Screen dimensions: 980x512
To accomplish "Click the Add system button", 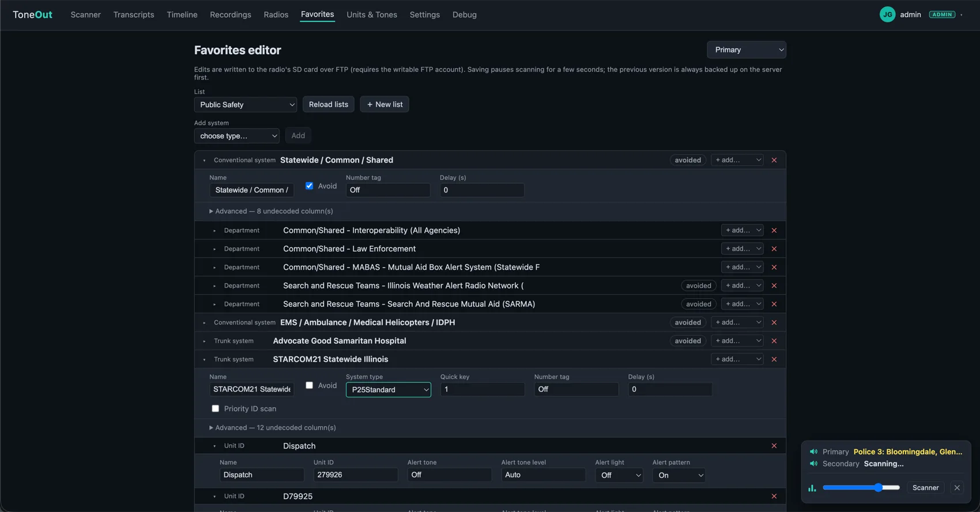I will point(298,135).
